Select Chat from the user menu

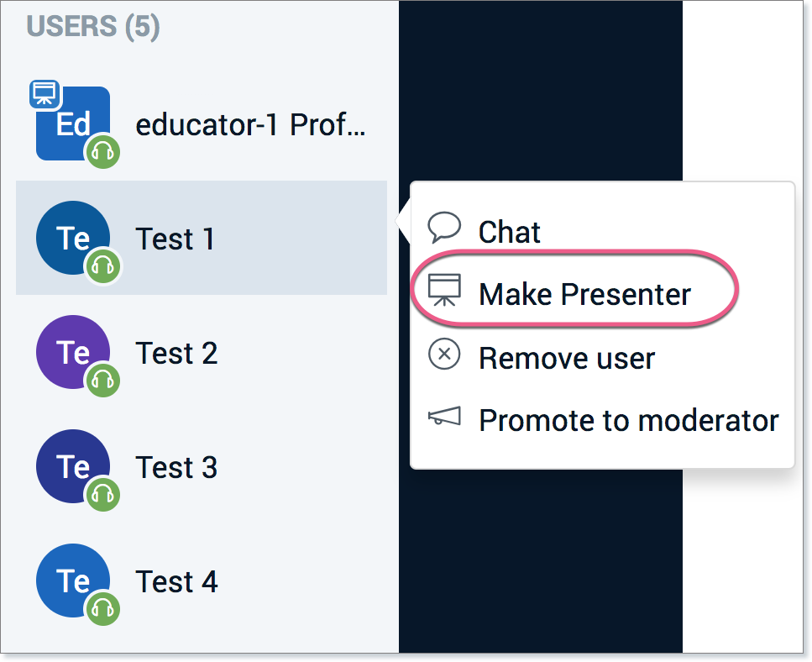[510, 233]
